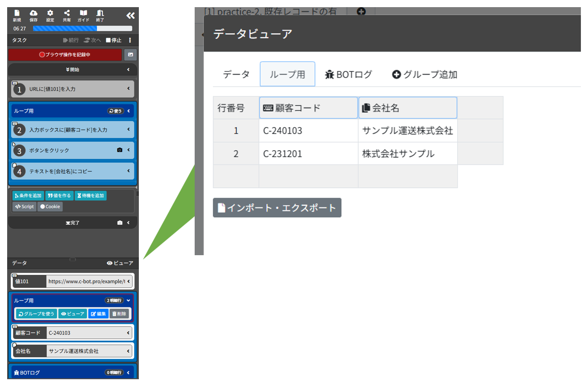The image size is (588, 385).
Task: Click the 顧客コード column header
Action: (x=309, y=108)
